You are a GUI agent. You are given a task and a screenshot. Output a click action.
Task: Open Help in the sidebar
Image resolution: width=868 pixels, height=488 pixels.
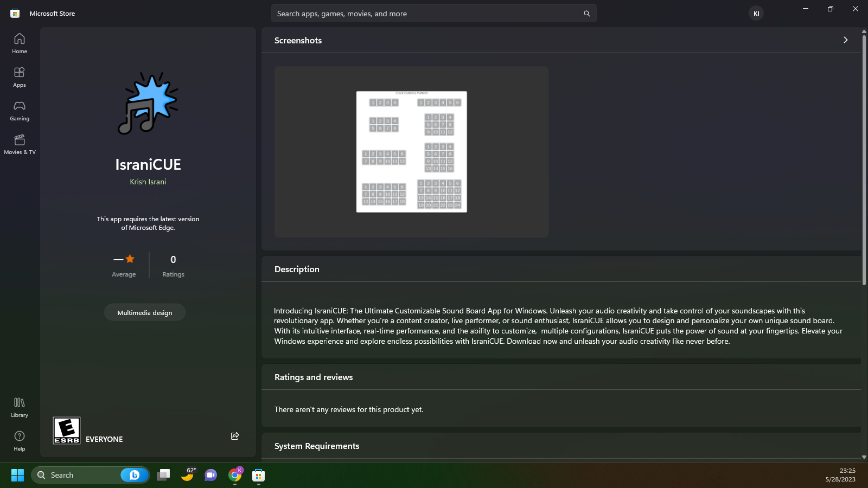(20, 441)
